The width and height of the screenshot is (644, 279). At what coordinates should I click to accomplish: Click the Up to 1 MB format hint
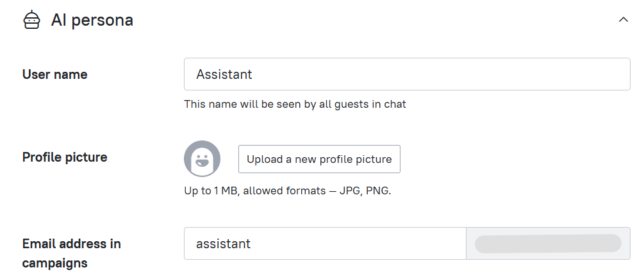(288, 191)
